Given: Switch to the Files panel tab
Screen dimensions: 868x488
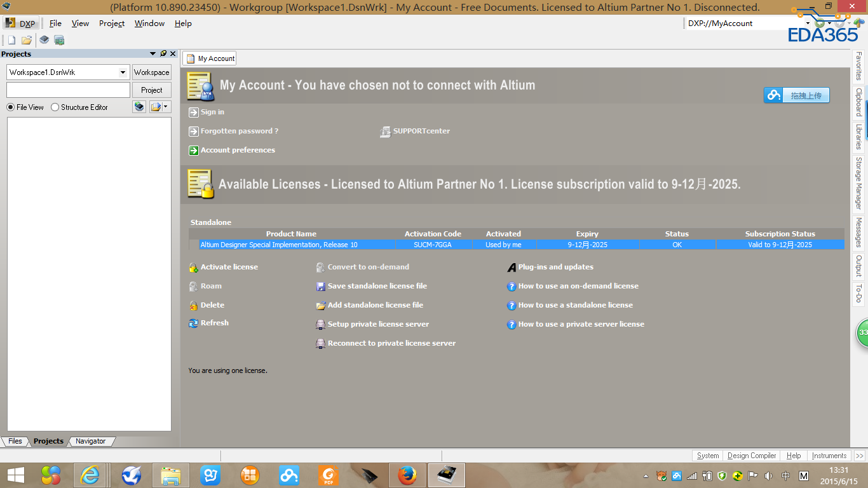Looking at the screenshot, I should pyautogui.click(x=15, y=441).
